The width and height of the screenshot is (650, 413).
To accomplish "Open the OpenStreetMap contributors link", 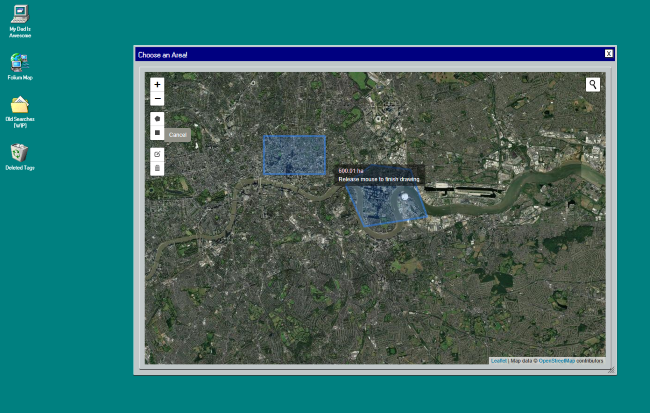I will [556, 361].
